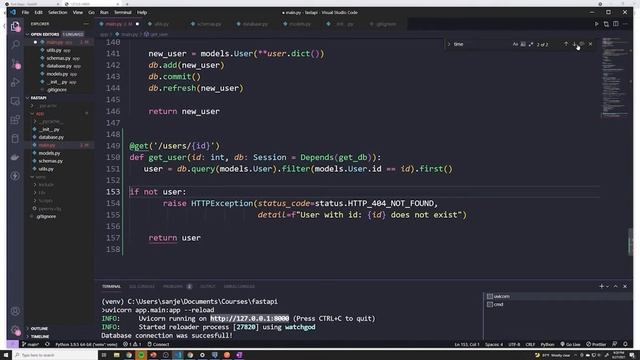640x360 pixels.
Task: Open the Explorer view in activity bar
Action: pyautogui.click(x=16, y=27)
